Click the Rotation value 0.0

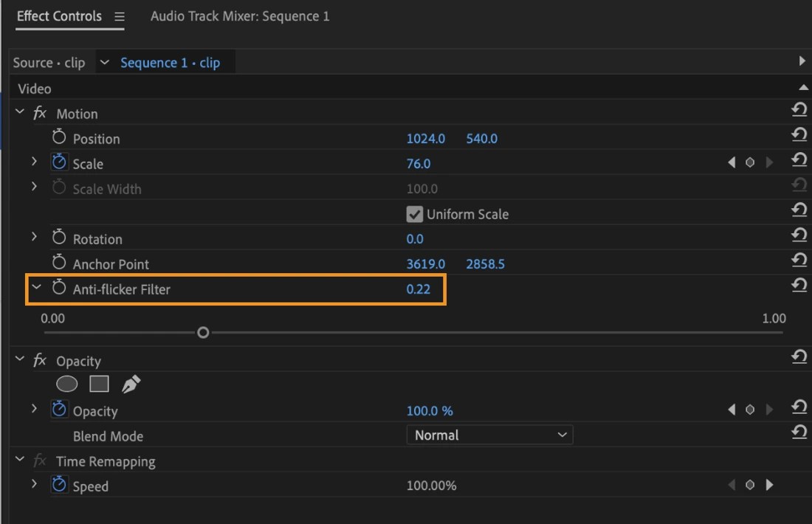414,238
